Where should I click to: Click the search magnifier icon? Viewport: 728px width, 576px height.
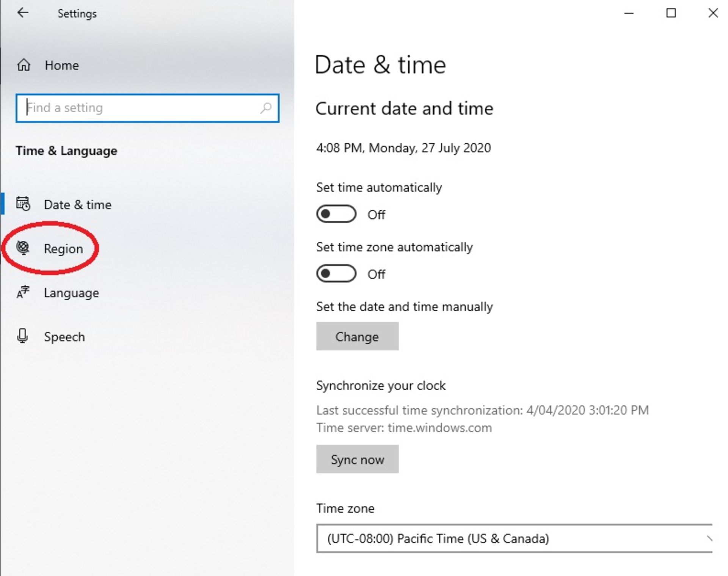266,108
